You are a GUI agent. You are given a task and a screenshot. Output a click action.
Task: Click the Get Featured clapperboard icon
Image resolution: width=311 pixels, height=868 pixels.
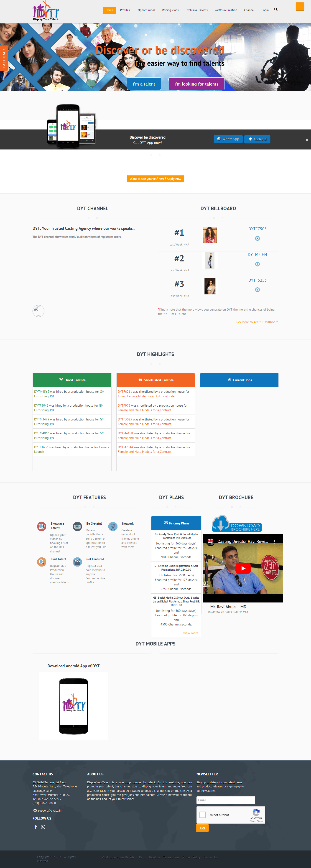pyautogui.click(x=77, y=562)
